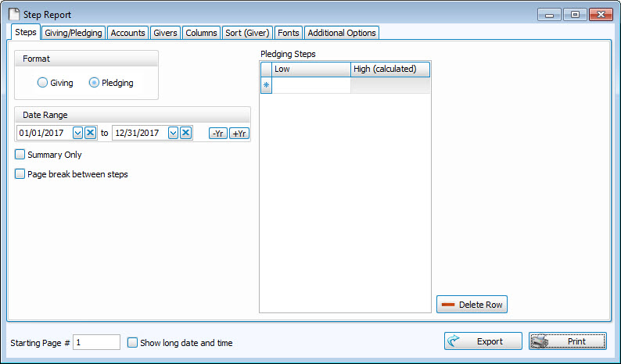Clear the end date with X icon

click(185, 133)
